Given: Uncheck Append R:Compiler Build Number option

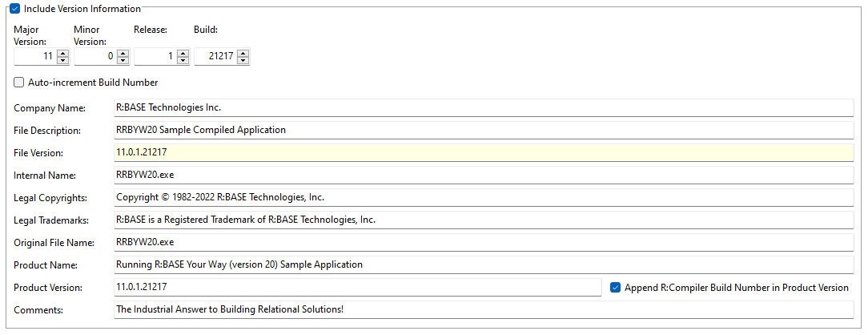Looking at the screenshot, I should click(x=615, y=288).
